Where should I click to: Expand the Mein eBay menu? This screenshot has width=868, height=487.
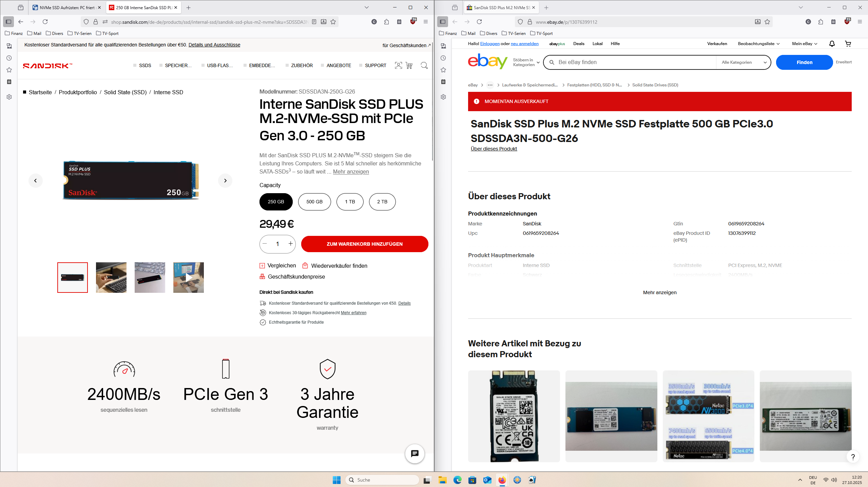pos(804,44)
